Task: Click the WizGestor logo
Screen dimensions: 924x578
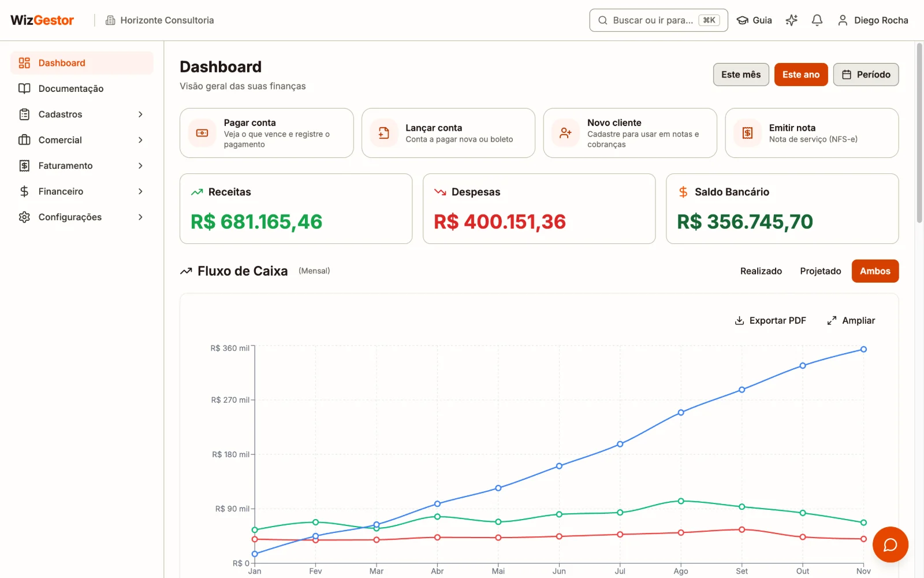Action: point(42,20)
